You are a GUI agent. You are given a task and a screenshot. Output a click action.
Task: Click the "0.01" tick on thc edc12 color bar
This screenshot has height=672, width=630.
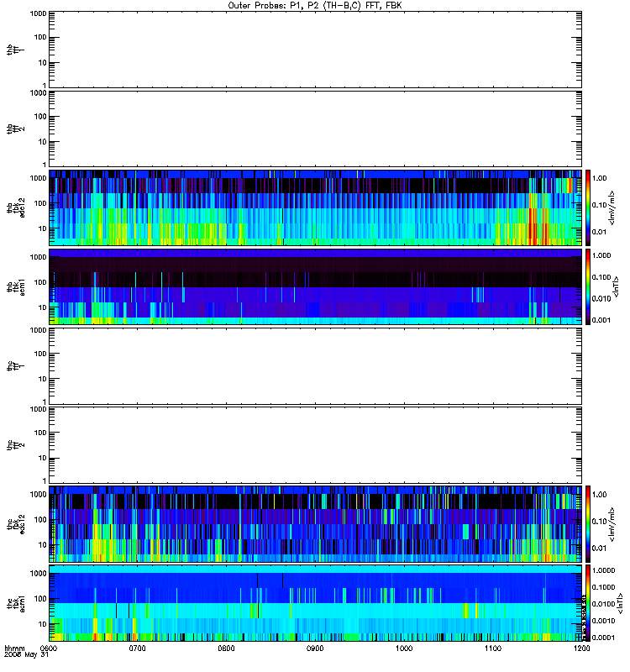point(599,549)
